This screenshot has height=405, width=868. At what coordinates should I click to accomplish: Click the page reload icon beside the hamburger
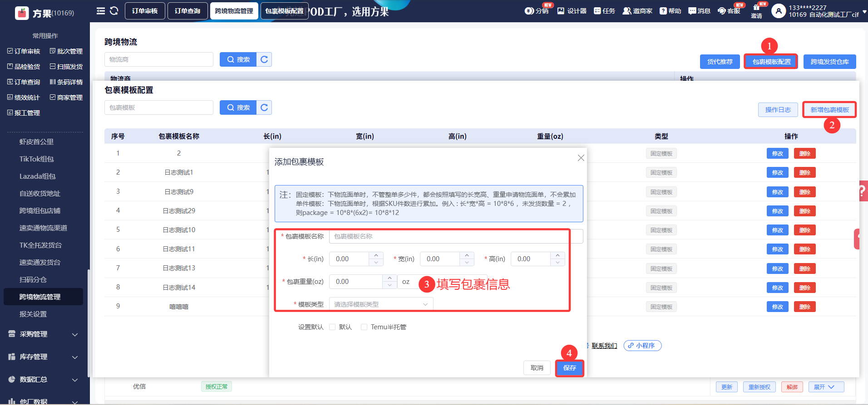[x=114, y=11]
